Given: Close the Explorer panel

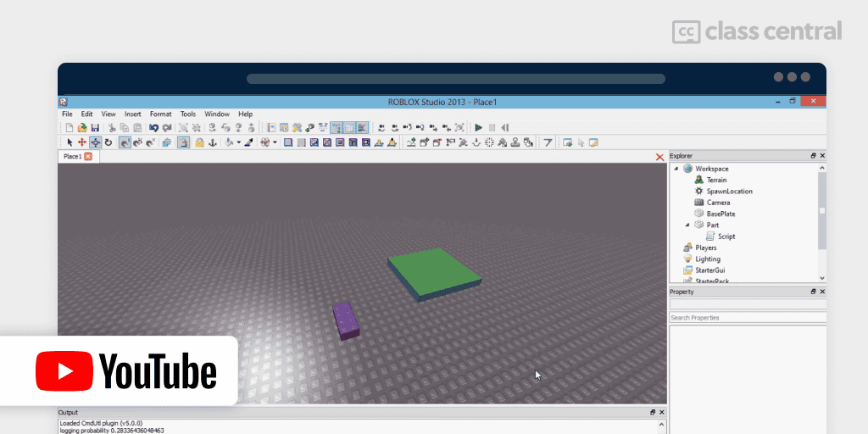Looking at the screenshot, I should click(822, 156).
